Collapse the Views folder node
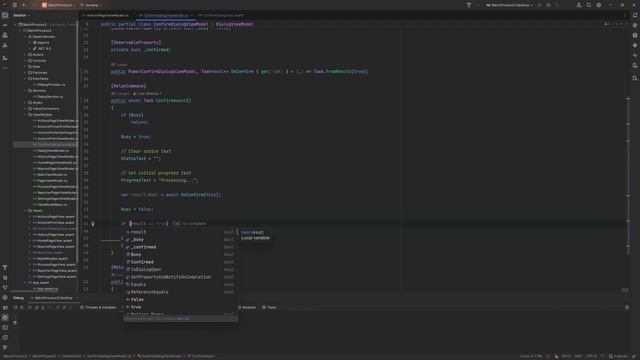Image resolution: width=640 pixels, height=360 pixels. point(25,211)
